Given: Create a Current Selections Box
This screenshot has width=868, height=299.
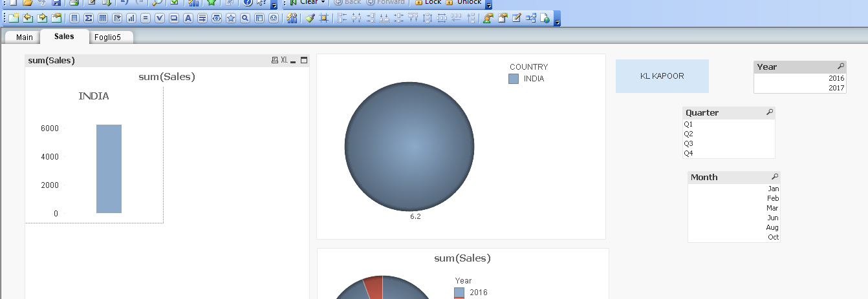Looking at the screenshot, I should coord(160,18).
